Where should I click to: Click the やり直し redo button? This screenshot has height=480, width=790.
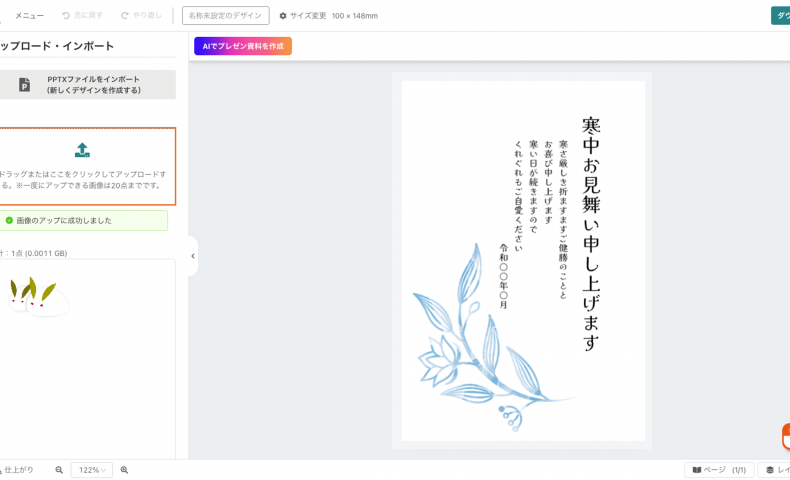point(141,16)
